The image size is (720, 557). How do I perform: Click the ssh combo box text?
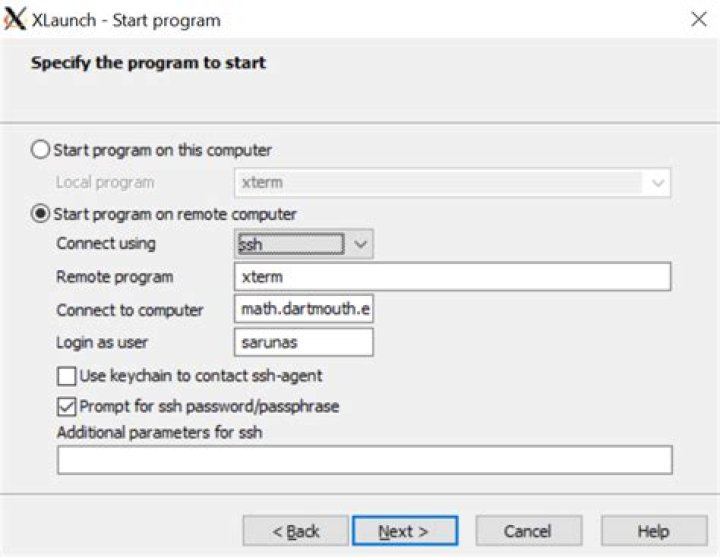point(290,244)
